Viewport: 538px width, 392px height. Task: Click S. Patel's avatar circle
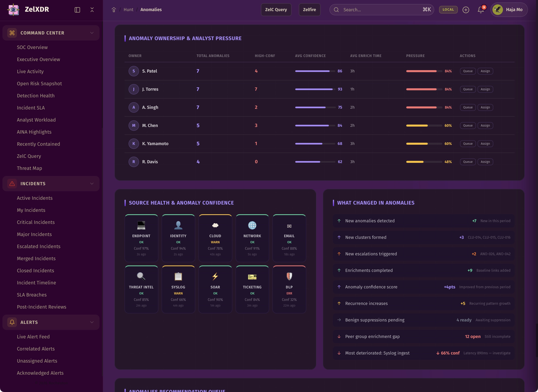[134, 71]
